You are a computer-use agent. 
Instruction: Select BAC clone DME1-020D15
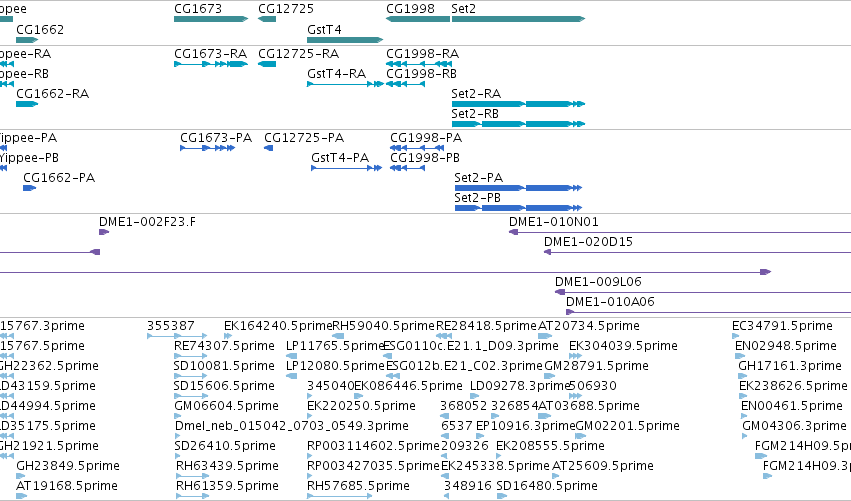coord(697,252)
